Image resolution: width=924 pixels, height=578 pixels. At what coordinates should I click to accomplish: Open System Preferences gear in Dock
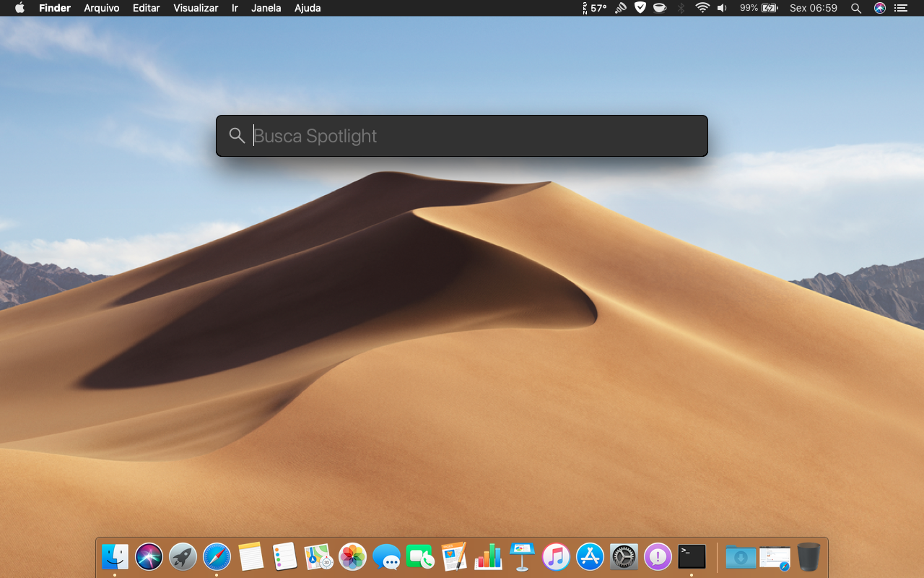(x=624, y=556)
